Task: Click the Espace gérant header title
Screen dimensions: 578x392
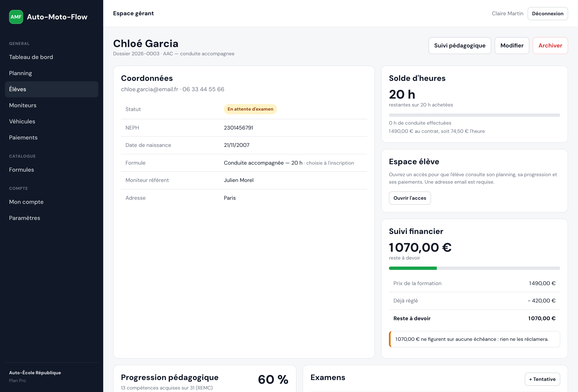Action: click(x=133, y=13)
